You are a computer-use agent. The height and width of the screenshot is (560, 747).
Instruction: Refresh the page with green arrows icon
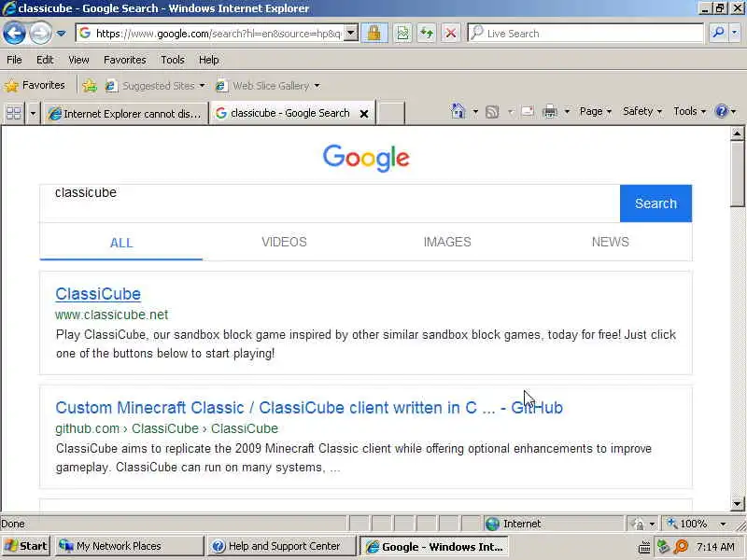click(x=427, y=34)
